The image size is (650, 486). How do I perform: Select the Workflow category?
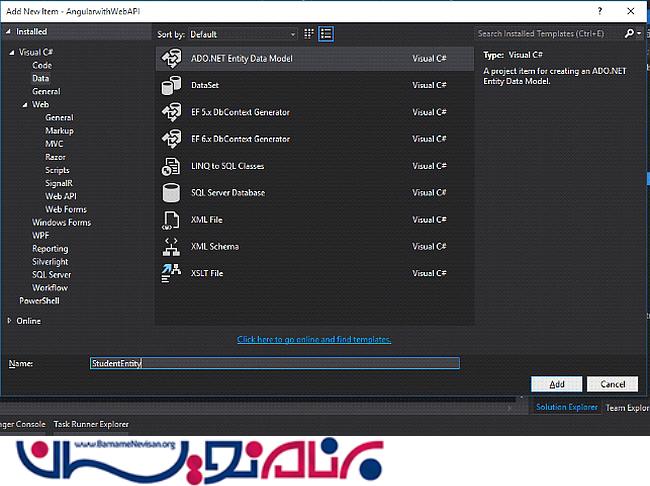click(50, 288)
